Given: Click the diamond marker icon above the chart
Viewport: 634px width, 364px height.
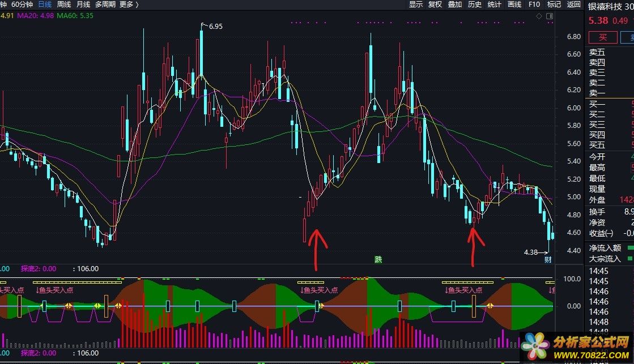Looking at the screenshot, I should coord(539,16).
